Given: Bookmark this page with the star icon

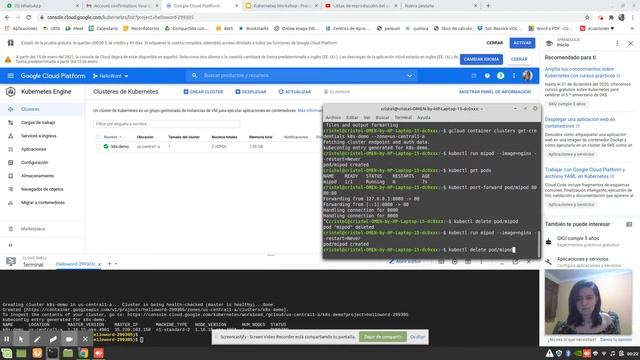Looking at the screenshot, I should [x=587, y=17].
